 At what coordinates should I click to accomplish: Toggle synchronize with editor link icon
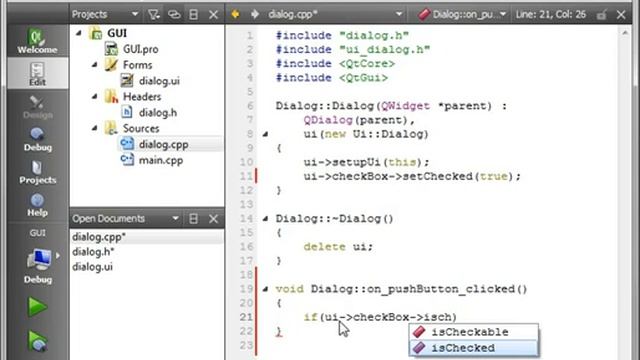pyautogui.click(x=174, y=15)
